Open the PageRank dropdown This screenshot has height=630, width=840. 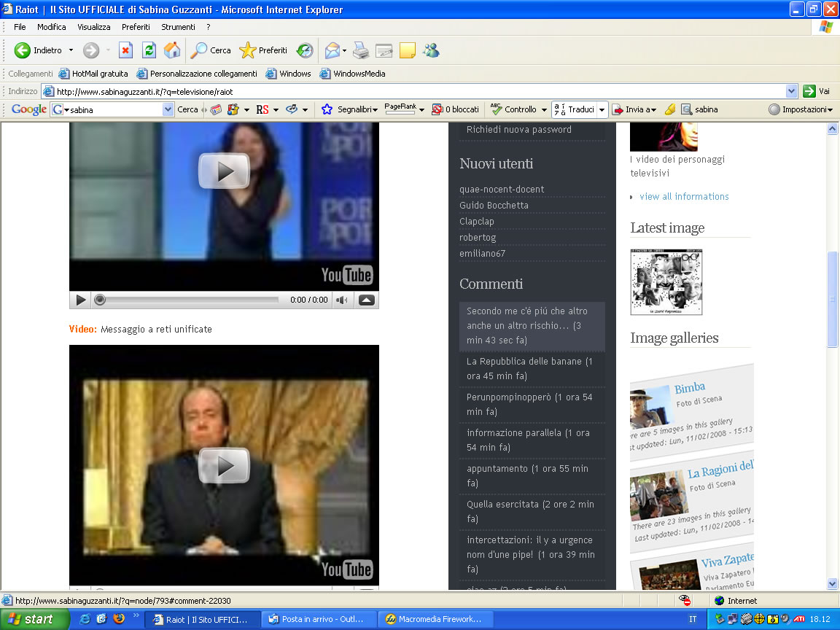(421, 110)
